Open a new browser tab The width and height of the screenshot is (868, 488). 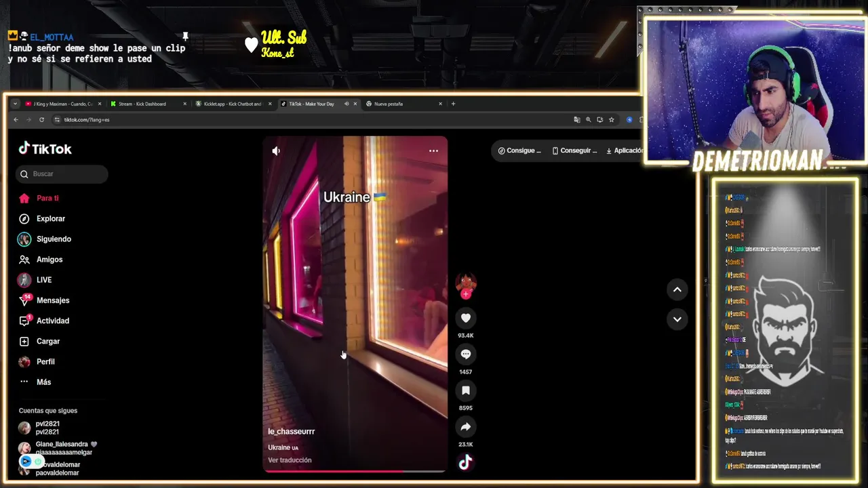coord(453,104)
